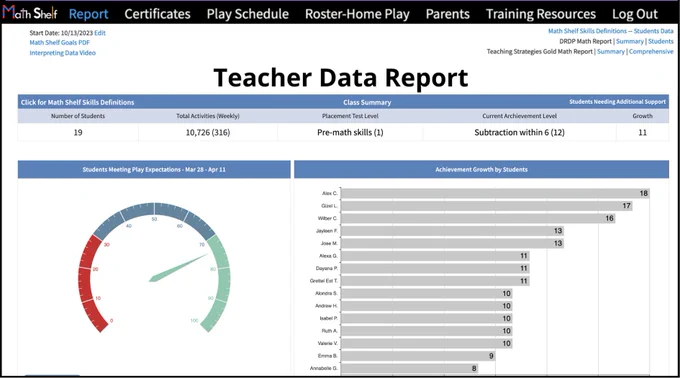Open the Math Shelf Goals PDF link
The image size is (680, 378).
(59, 42)
